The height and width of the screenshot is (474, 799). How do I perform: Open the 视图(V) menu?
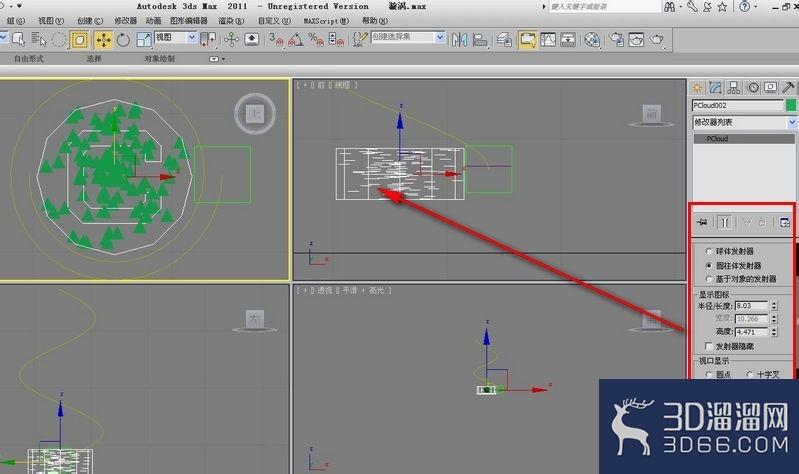[x=51, y=21]
